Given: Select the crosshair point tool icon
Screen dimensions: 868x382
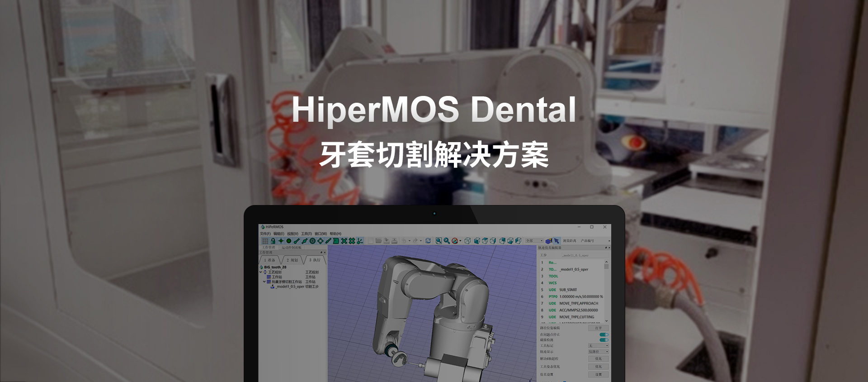Looking at the screenshot, I should click(281, 241).
